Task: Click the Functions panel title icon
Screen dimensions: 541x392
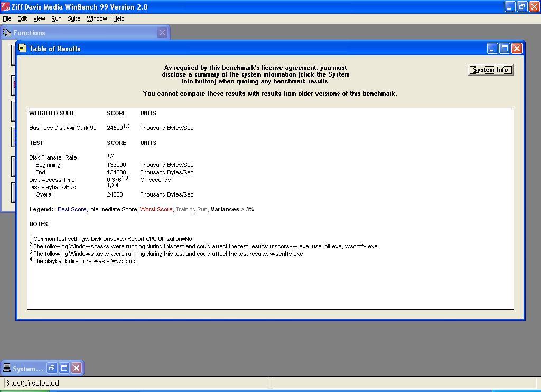Action: click(7, 33)
